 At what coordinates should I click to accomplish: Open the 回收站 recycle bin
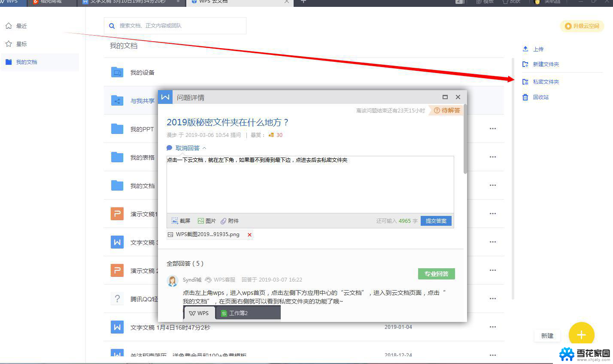coord(536,97)
